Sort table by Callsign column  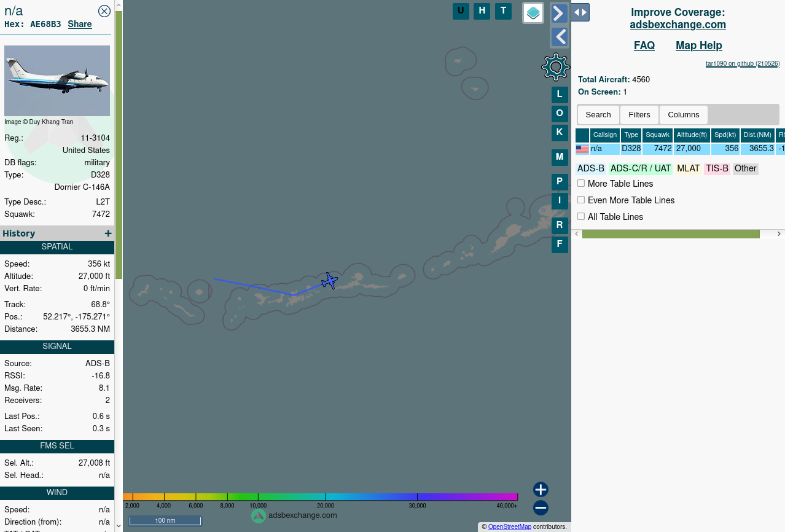(605, 135)
